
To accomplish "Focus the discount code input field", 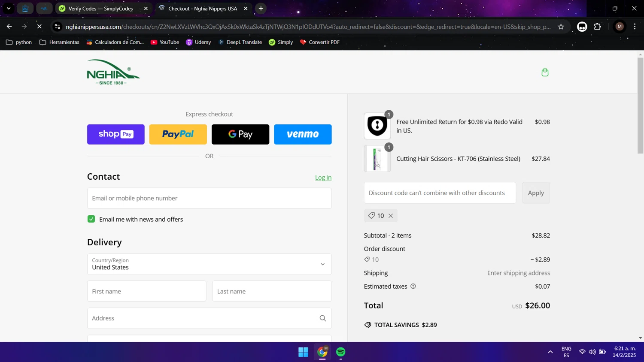I will [440, 193].
